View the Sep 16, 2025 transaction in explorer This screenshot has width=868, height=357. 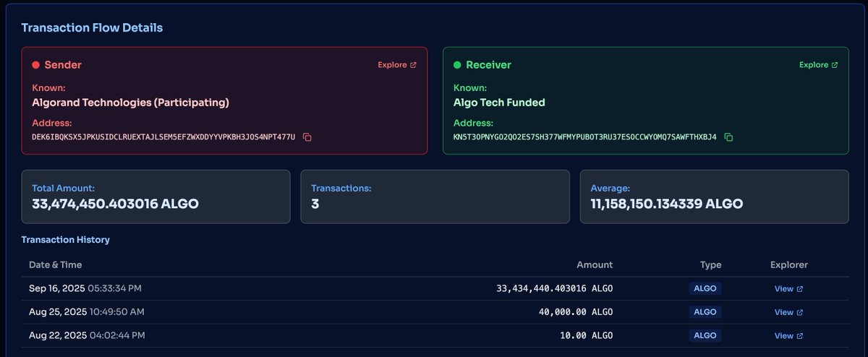click(x=788, y=289)
